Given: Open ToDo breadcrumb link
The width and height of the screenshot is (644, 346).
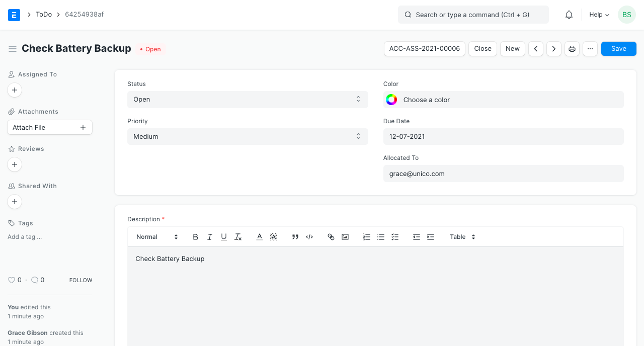Looking at the screenshot, I should [44, 15].
